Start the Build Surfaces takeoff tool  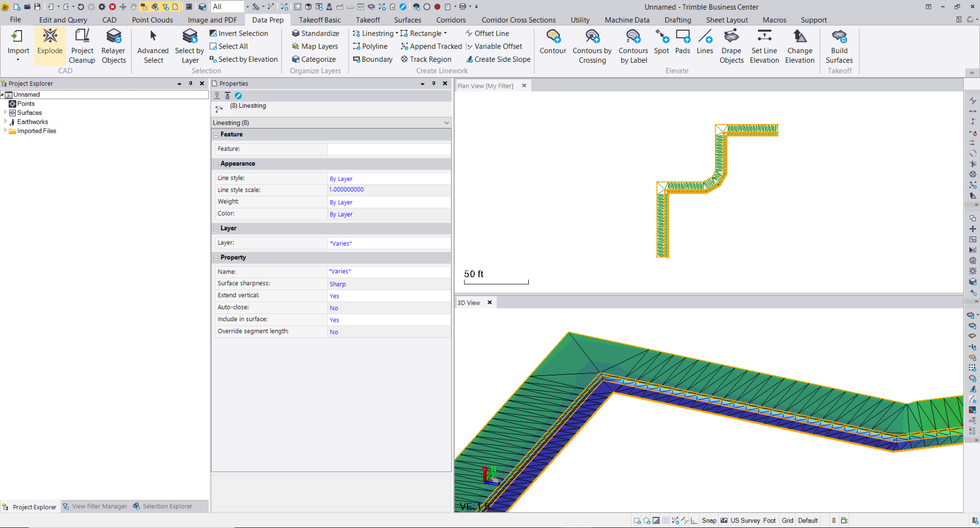839,45
